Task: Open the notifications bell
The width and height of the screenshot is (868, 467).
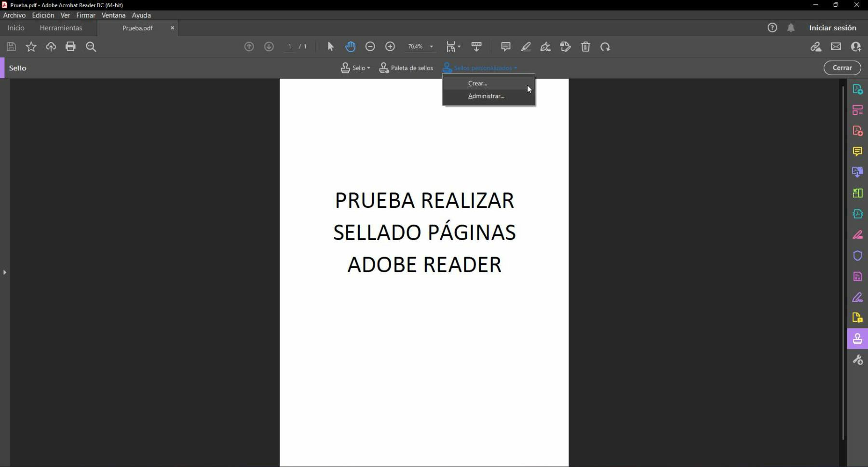Action: click(791, 28)
